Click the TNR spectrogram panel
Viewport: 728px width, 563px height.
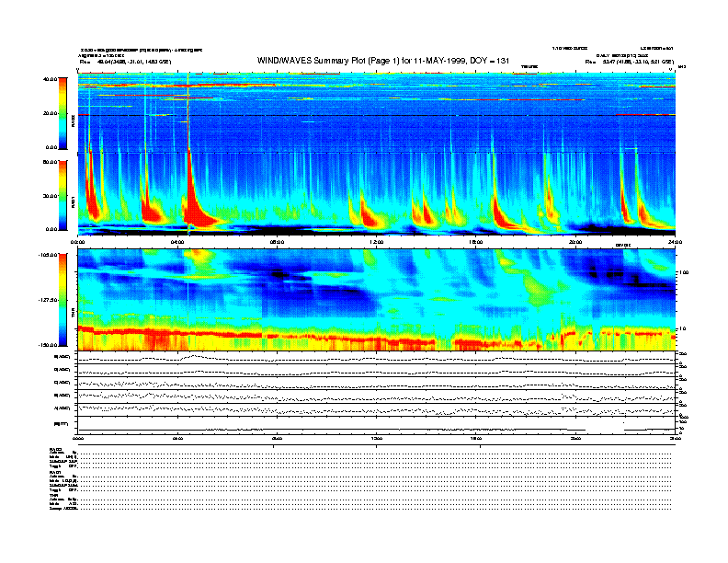tap(377, 300)
